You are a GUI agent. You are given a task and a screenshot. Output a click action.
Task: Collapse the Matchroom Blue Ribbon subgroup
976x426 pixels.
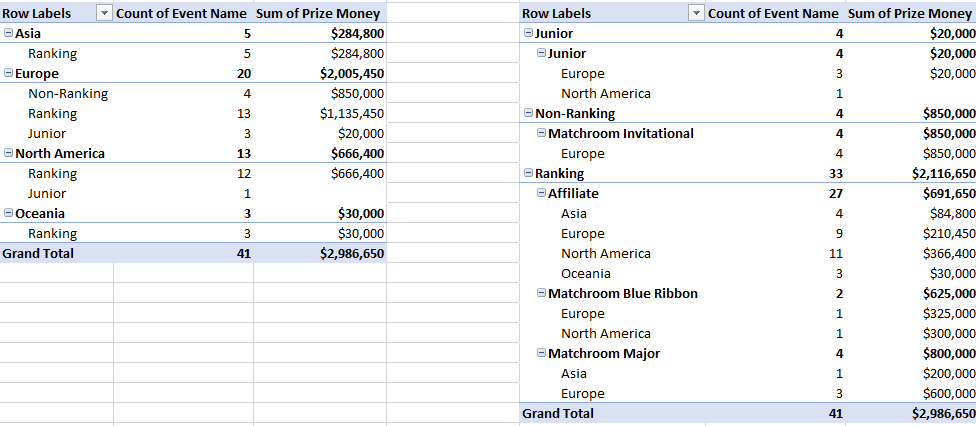pyautogui.click(x=542, y=294)
